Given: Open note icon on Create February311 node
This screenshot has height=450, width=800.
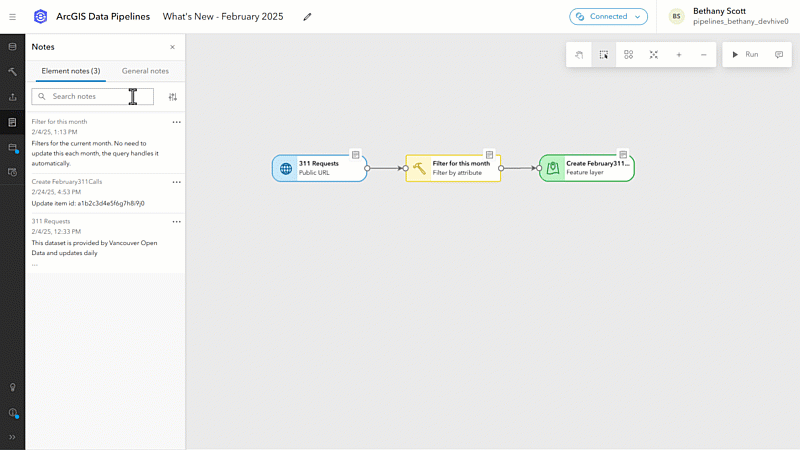Looking at the screenshot, I should pyautogui.click(x=623, y=155).
